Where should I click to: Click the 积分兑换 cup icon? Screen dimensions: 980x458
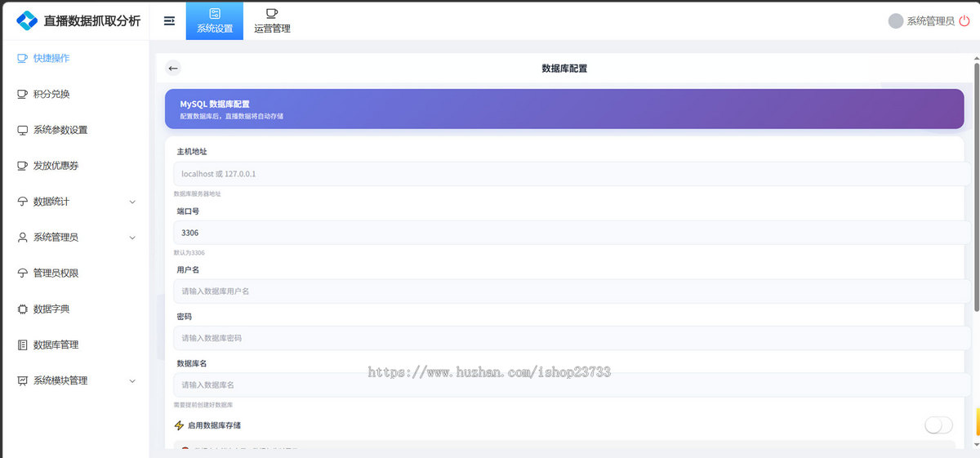(22, 94)
